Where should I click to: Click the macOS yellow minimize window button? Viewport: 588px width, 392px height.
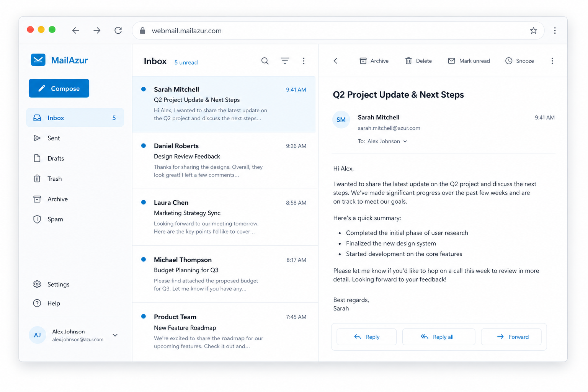[x=41, y=29]
